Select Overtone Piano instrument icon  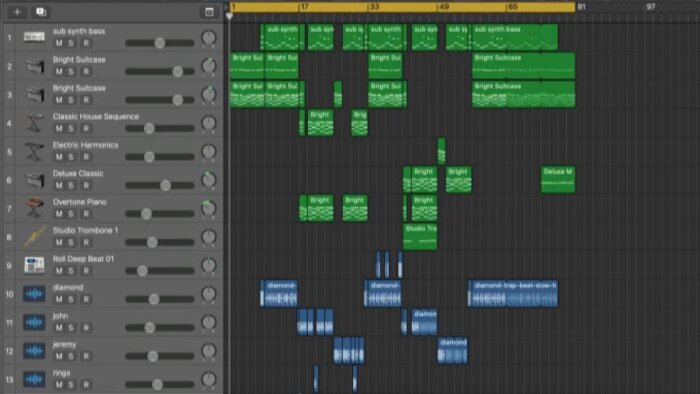point(34,208)
